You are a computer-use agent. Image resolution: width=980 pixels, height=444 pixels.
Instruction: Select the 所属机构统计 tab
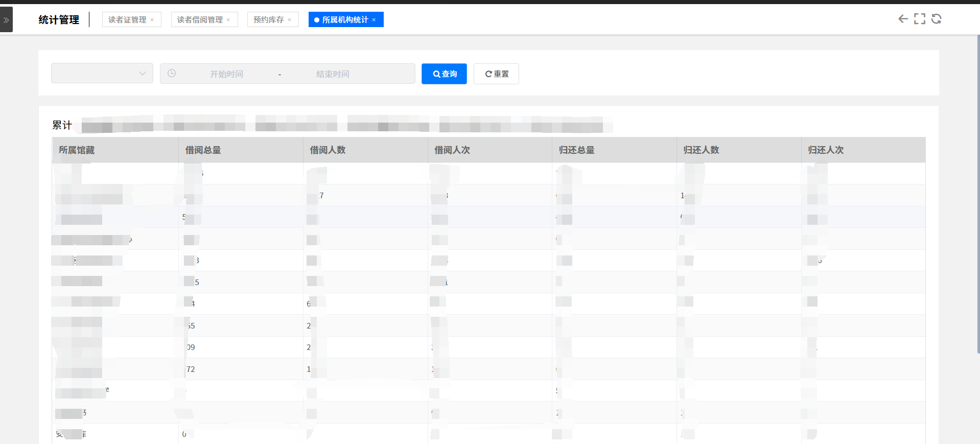point(345,20)
